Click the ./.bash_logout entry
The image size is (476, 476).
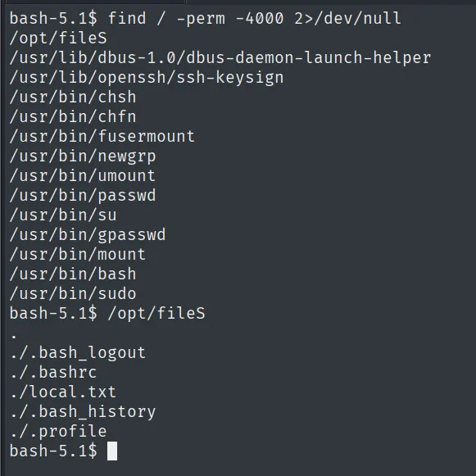pos(78,353)
